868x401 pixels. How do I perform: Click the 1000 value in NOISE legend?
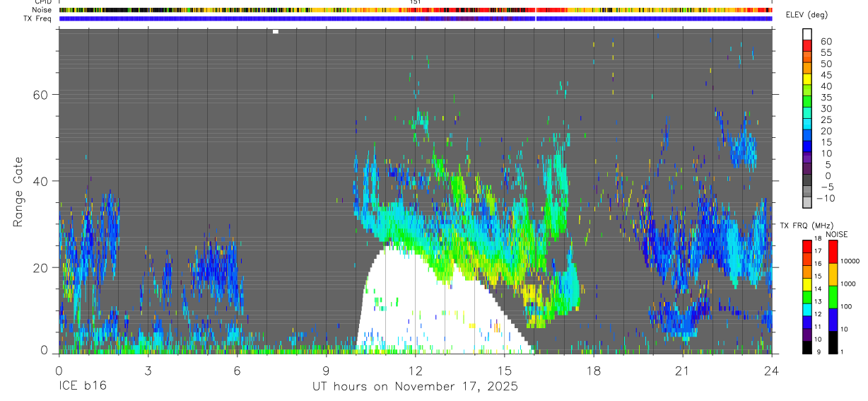[x=847, y=284]
